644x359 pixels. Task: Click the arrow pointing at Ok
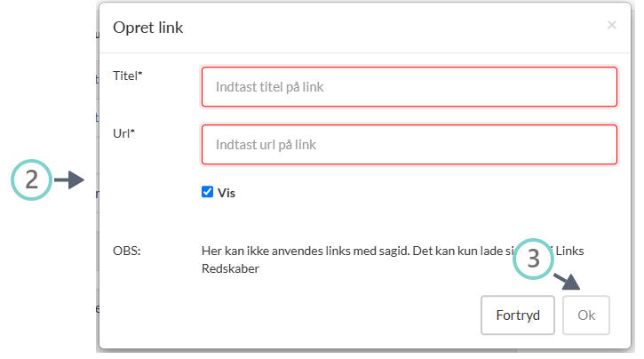[570, 279]
